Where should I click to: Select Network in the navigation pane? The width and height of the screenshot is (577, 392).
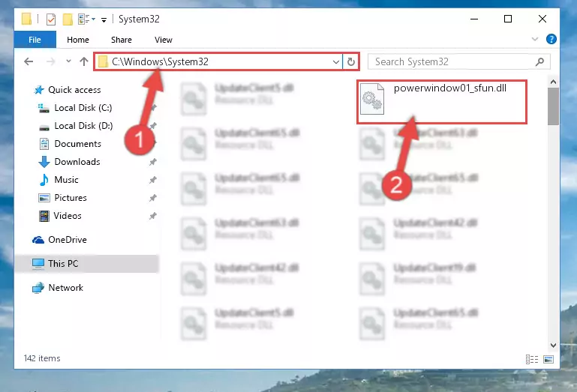pos(66,288)
